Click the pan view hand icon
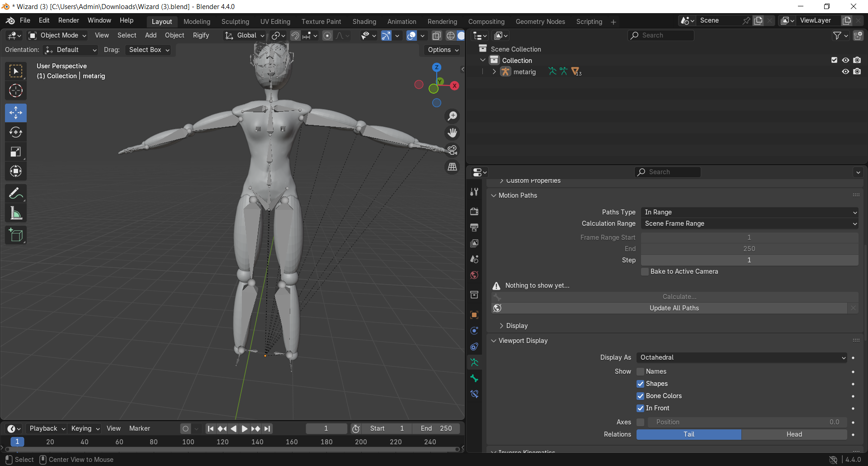 point(452,133)
